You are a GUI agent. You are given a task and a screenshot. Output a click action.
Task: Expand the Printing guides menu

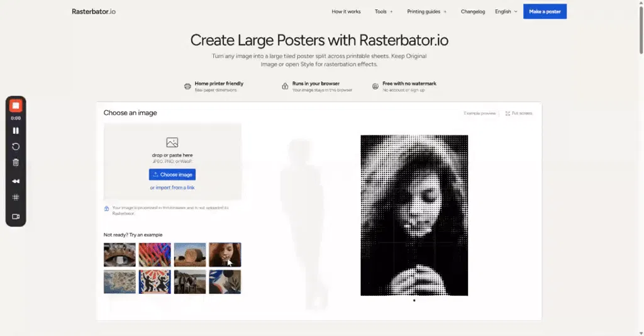click(427, 11)
